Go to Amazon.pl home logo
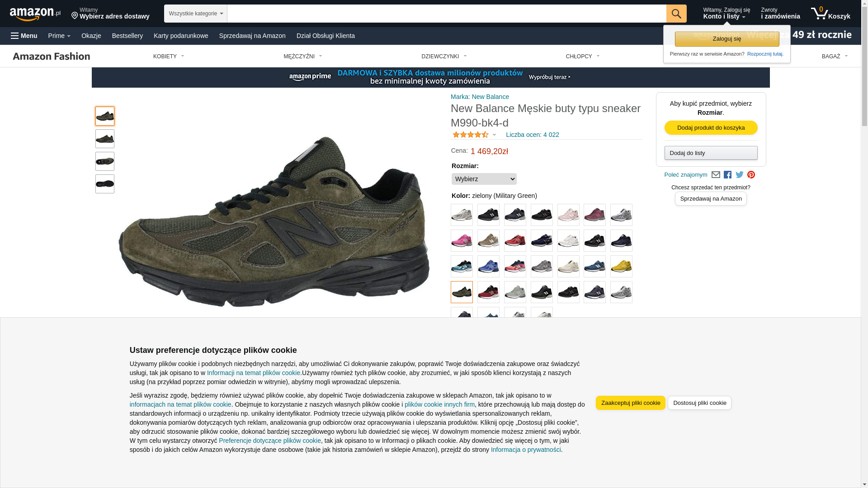 [x=35, y=14]
